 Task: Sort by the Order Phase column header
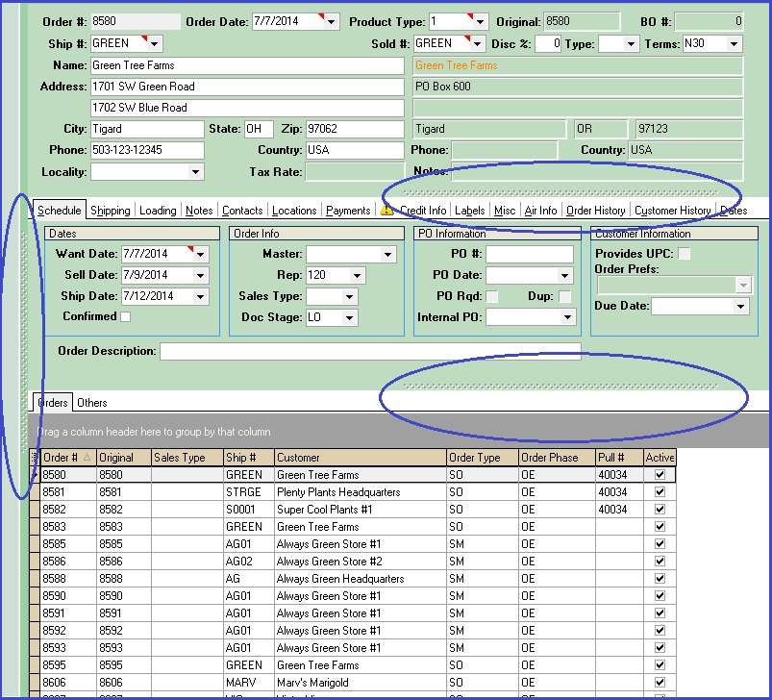[x=557, y=458]
